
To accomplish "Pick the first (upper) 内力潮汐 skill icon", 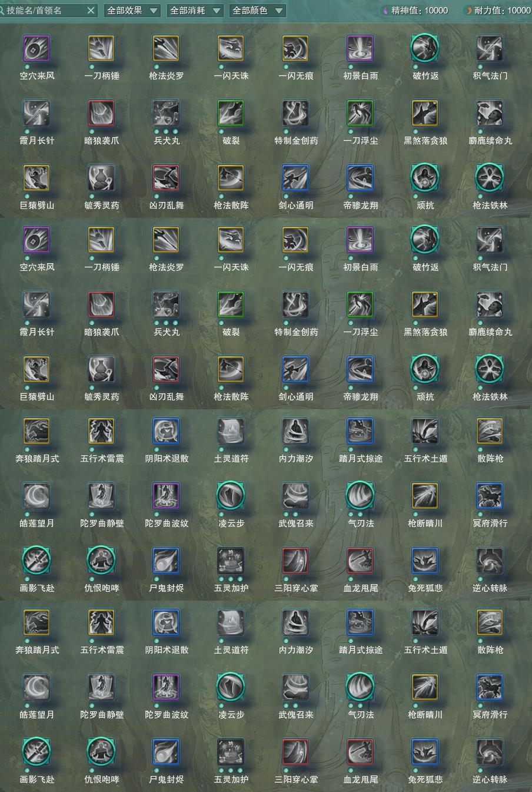I will point(295,431).
